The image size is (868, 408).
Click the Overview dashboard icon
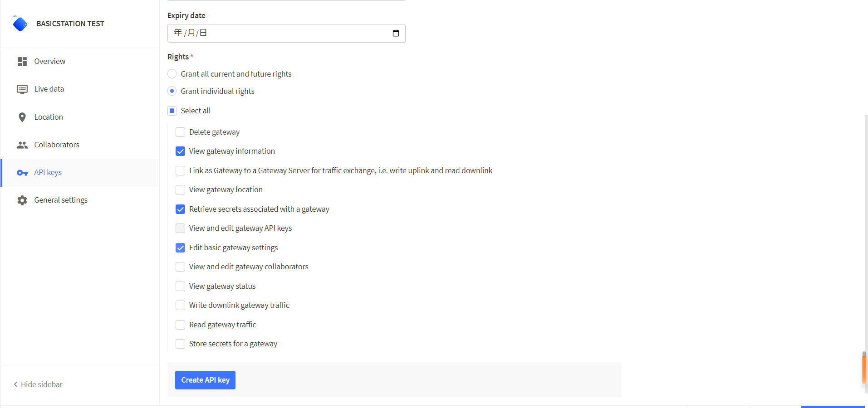click(x=22, y=62)
